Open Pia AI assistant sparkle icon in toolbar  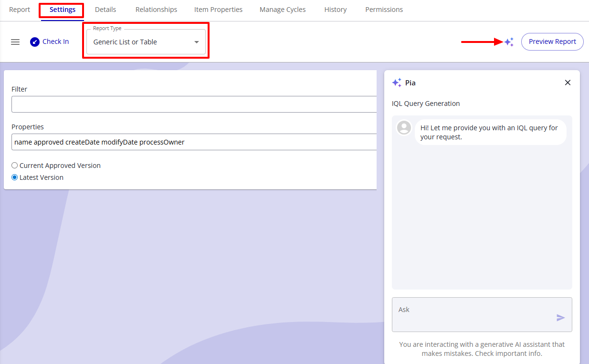pos(509,42)
